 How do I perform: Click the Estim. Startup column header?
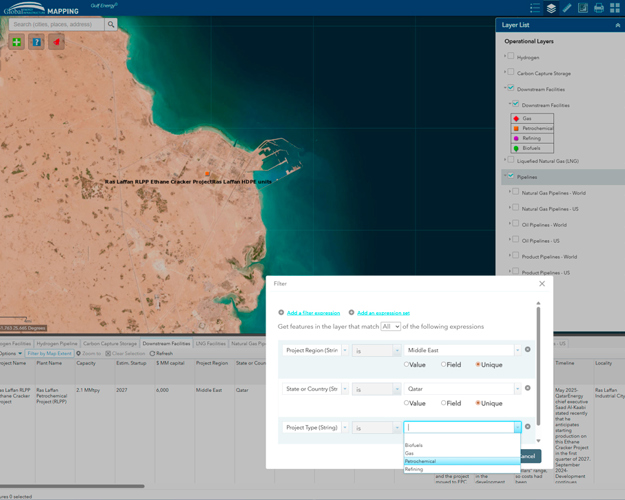131,363
